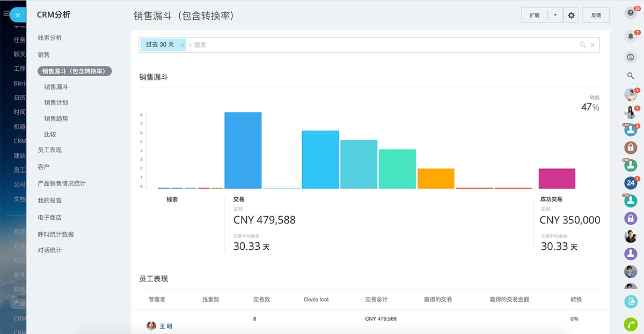Open 销售计划 report

[56, 102]
